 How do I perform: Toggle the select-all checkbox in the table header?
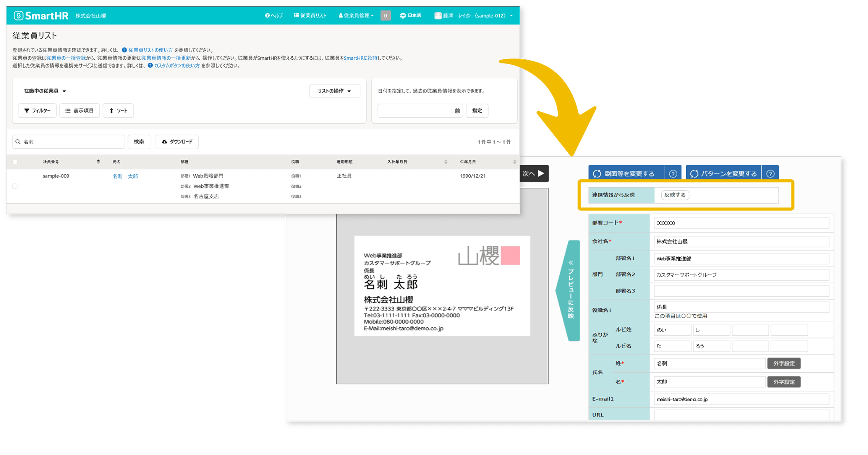click(x=15, y=161)
